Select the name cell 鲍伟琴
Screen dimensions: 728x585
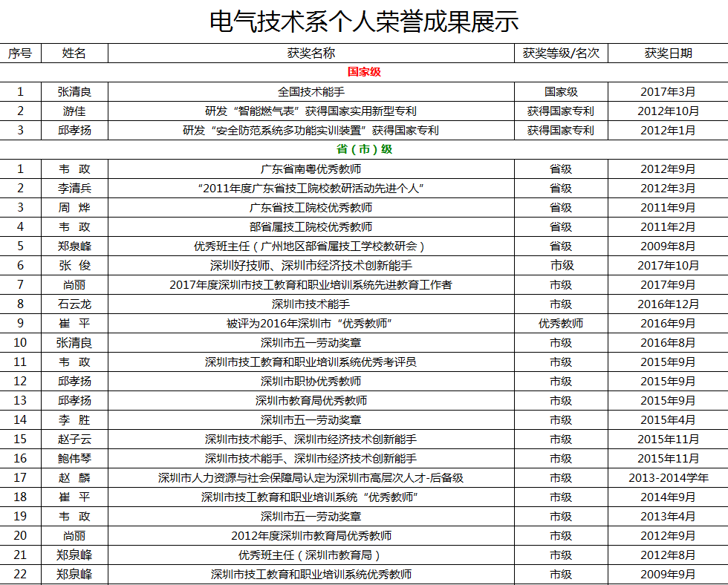tap(74, 459)
